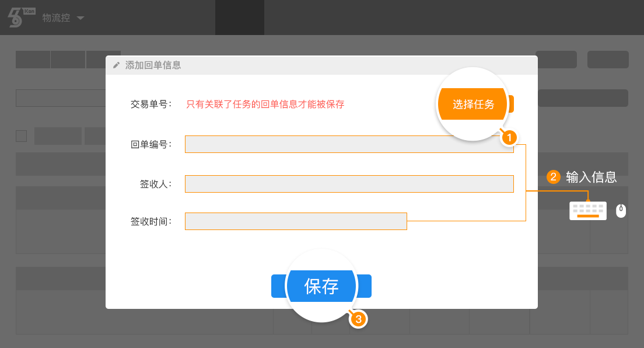Image resolution: width=644 pixels, height=348 pixels.
Task: Click the orange step 3 badge
Action: point(358,319)
